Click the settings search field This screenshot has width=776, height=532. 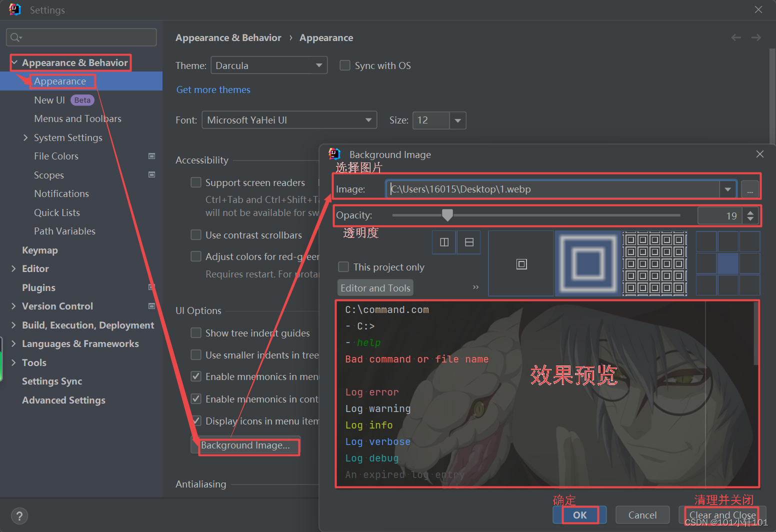[81, 37]
